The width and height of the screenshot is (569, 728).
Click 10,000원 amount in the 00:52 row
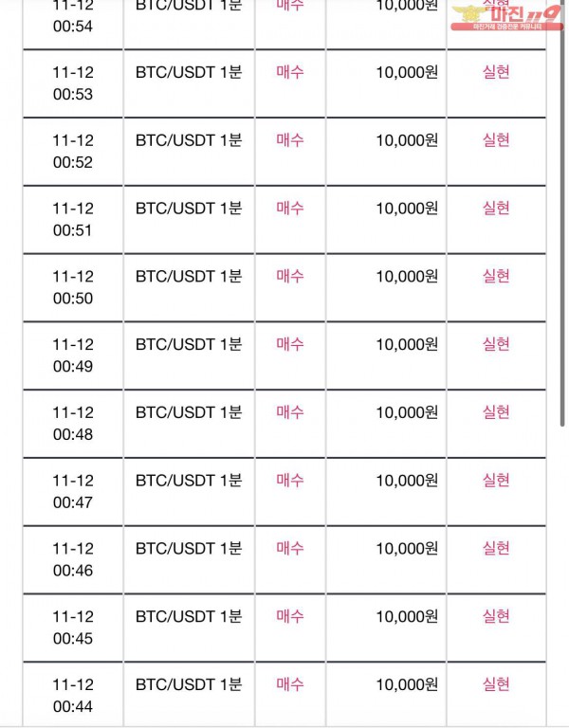tap(407, 140)
